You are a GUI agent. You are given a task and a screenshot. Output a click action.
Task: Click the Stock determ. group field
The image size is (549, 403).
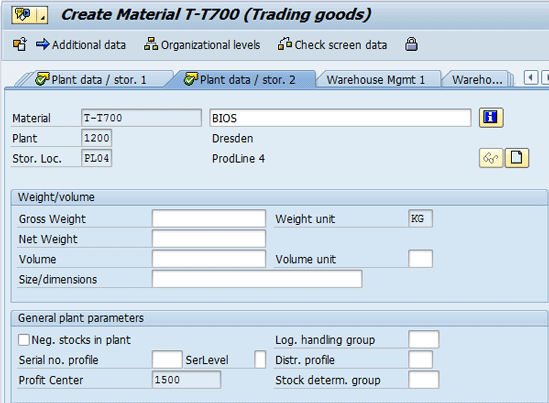(x=423, y=380)
